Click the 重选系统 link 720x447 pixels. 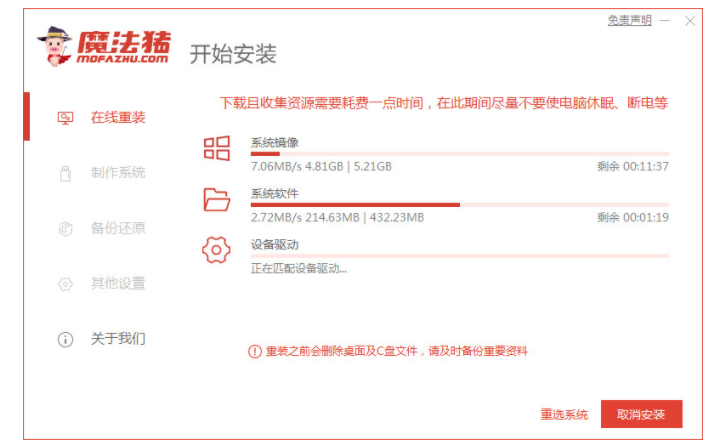(564, 414)
